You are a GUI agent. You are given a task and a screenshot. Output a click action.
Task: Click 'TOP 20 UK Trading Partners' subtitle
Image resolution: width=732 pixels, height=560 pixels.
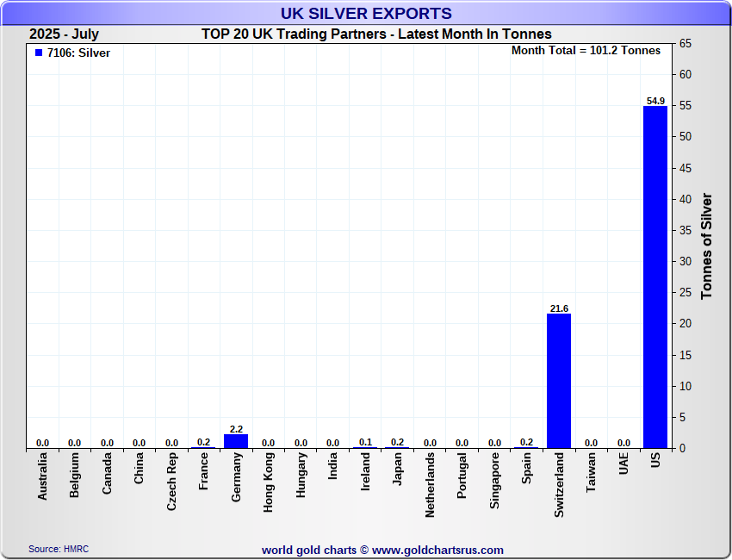click(295, 34)
